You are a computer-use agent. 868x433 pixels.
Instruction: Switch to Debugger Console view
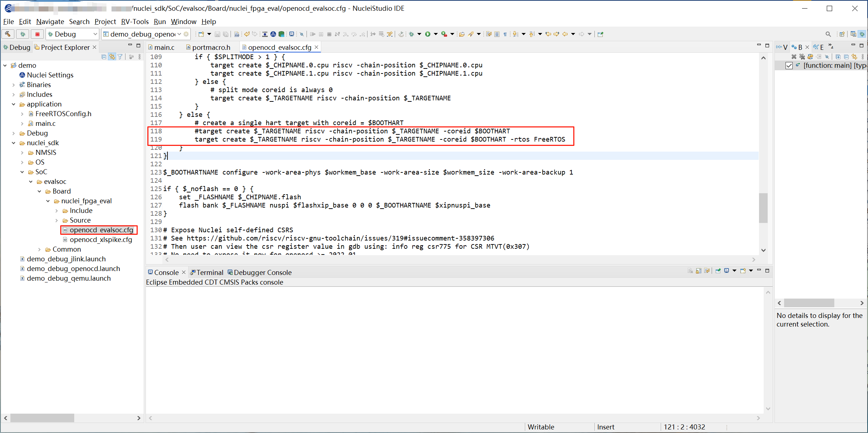click(262, 272)
